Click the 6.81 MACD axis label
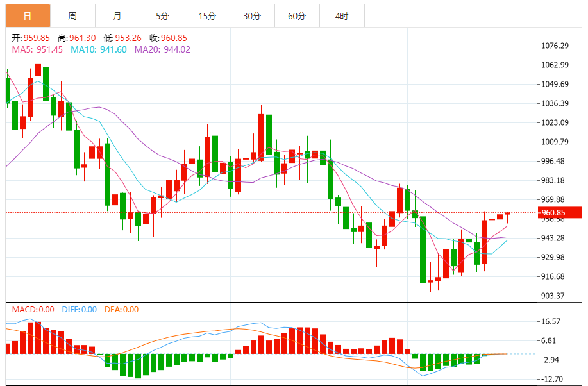588x386 pixels. [549, 340]
